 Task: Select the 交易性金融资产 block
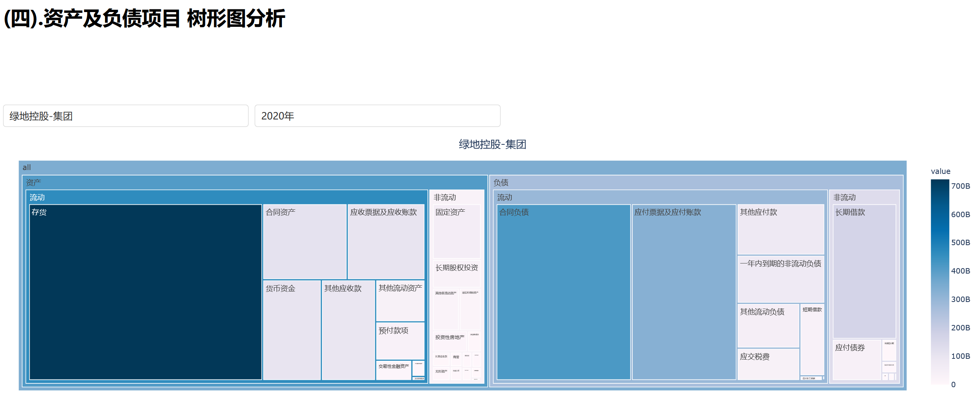click(394, 370)
